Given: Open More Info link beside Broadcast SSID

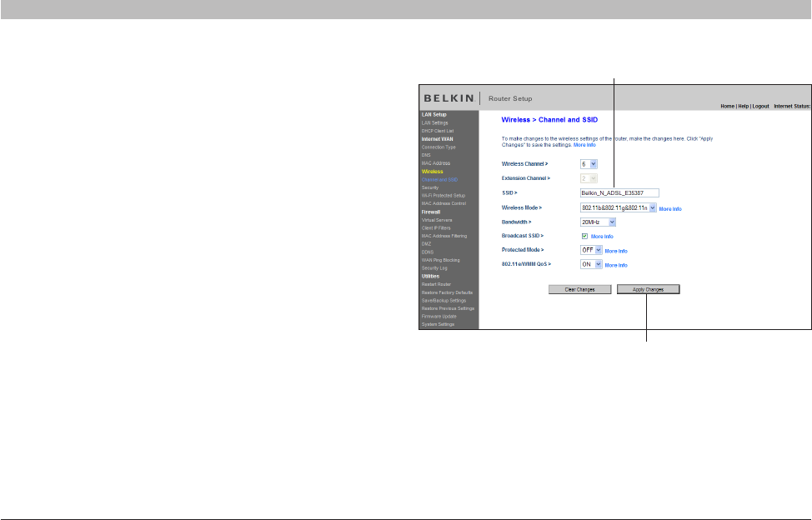Looking at the screenshot, I should [x=602, y=237].
